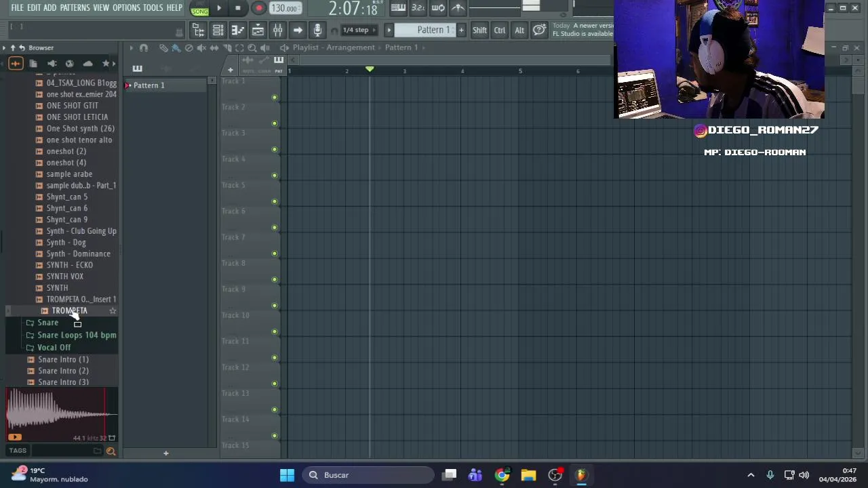Select the playlist Paint brush tool
The width and height of the screenshot is (868, 488).
[x=176, y=47]
